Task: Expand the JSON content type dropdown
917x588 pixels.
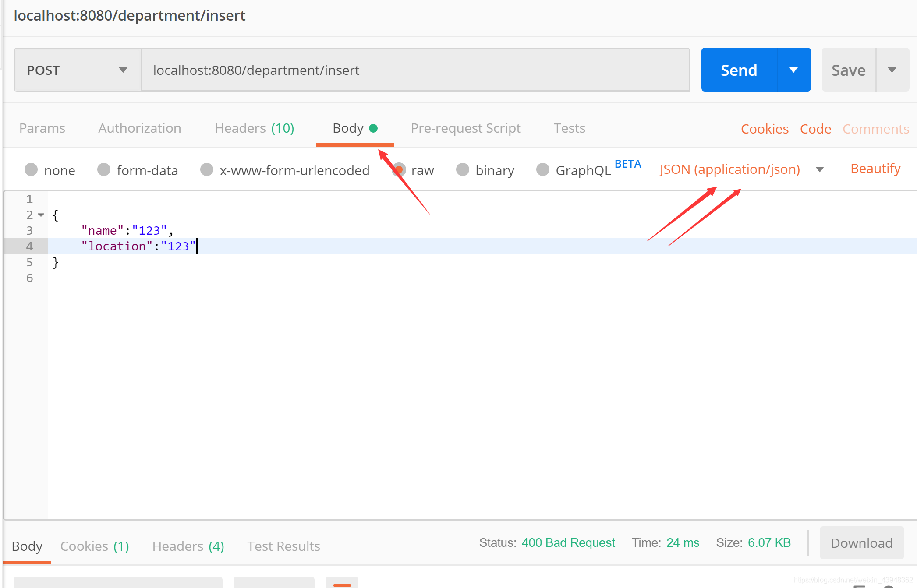Action: (820, 169)
